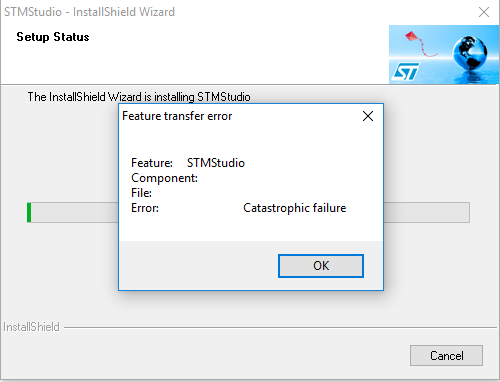Click the globe image in the banner
This screenshot has height=382, width=500.
(x=470, y=53)
